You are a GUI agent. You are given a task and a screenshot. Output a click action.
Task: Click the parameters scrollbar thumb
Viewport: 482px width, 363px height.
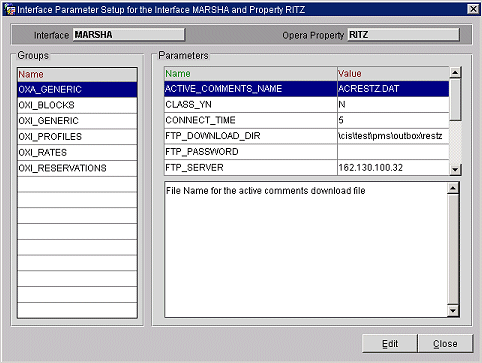[455, 99]
